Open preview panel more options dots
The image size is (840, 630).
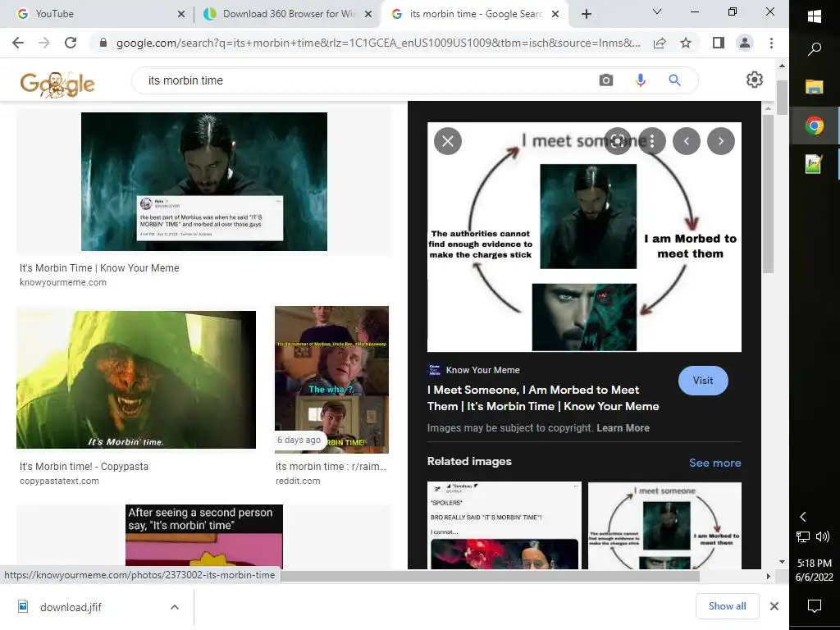[652, 141]
